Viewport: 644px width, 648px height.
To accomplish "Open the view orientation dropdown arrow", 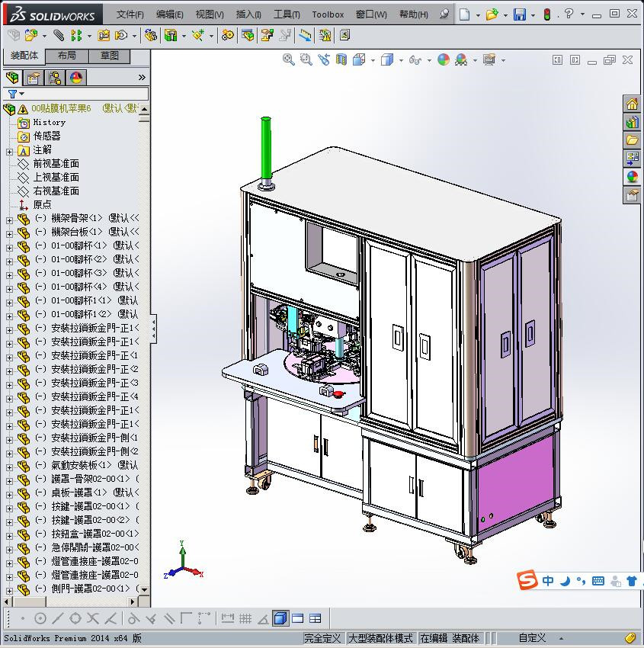I will pos(373,60).
